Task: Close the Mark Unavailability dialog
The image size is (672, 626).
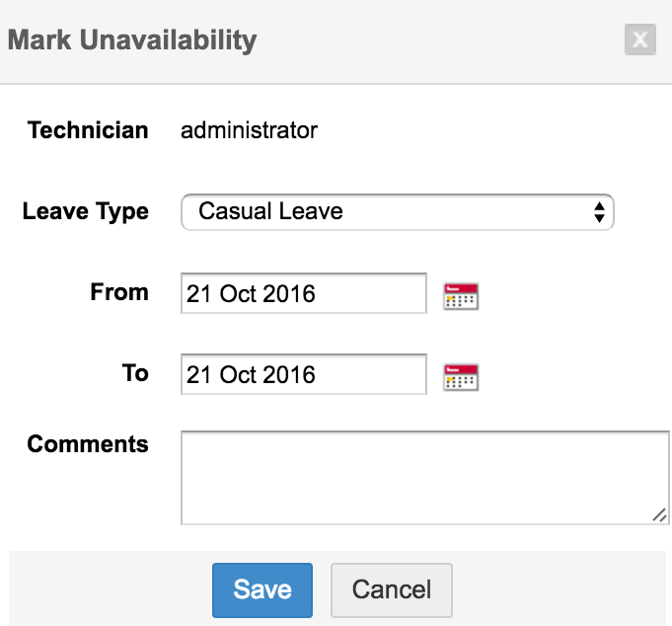Action: (x=639, y=39)
